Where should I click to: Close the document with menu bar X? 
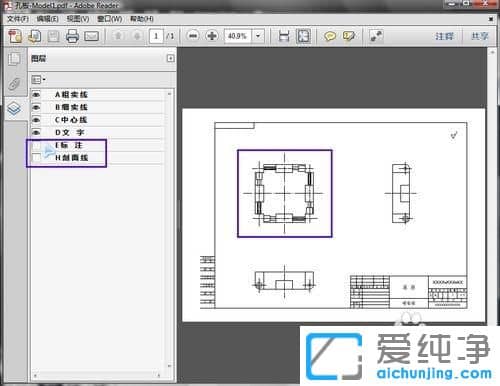(491, 19)
